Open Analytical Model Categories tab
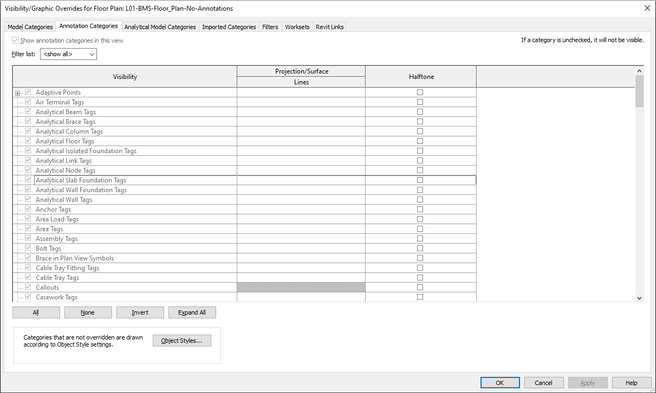Image resolution: width=656 pixels, height=393 pixels. click(160, 27)
